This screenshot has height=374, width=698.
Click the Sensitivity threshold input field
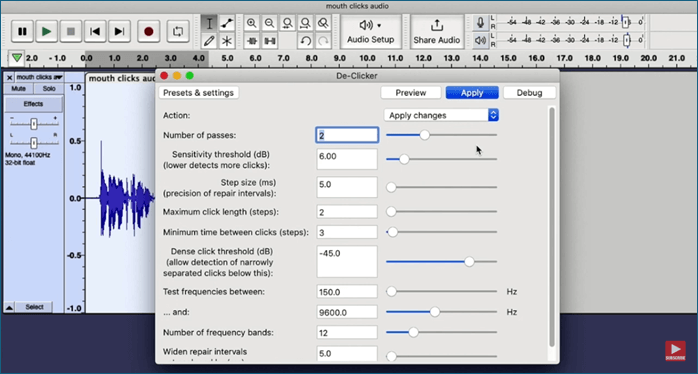coord(347,159)
